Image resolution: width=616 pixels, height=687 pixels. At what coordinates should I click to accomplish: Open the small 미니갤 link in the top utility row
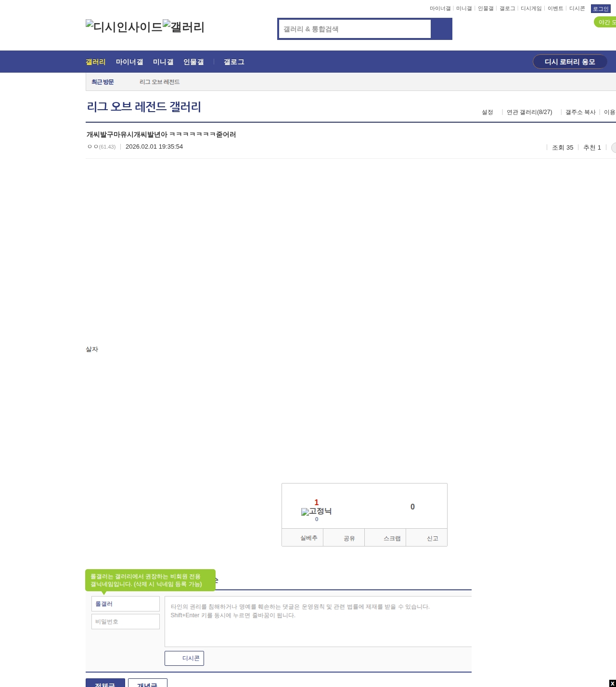point(464,9)
